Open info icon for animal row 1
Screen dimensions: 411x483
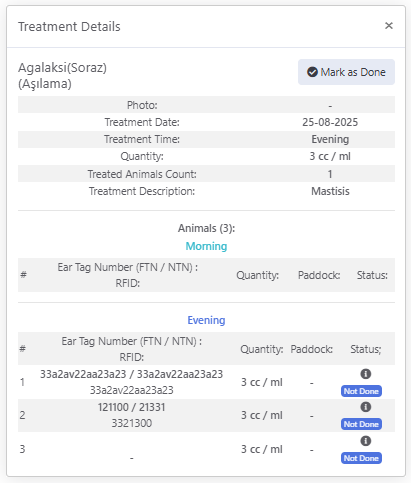click(366, 374)
